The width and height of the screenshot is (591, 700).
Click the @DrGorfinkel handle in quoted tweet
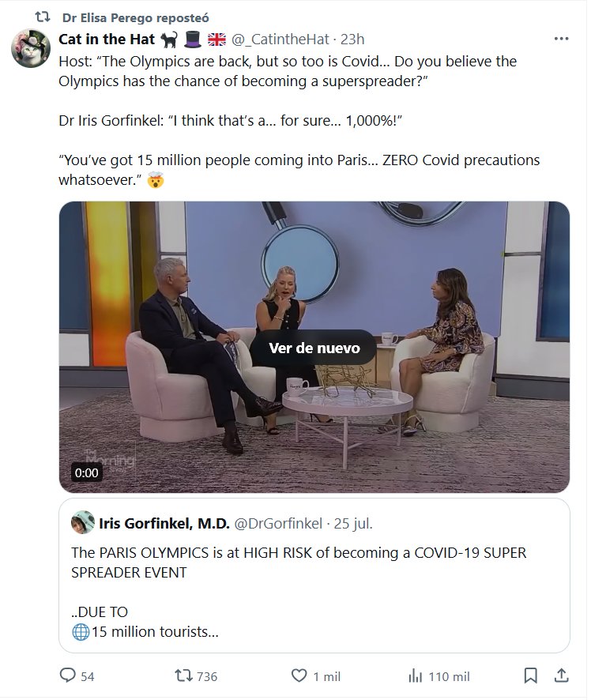277,523
